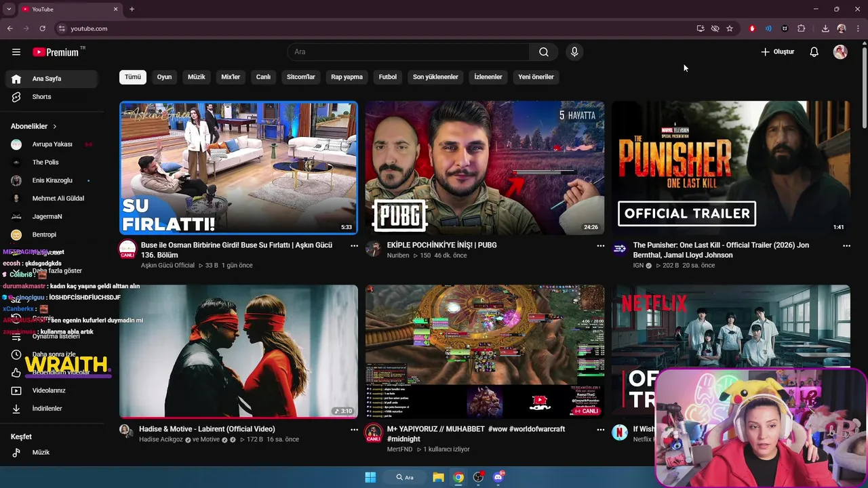Open the SU FIRLATTI video thumbnail
Image resolution: width=868 pixels, height=488 pixels.
tap(239, 168)
